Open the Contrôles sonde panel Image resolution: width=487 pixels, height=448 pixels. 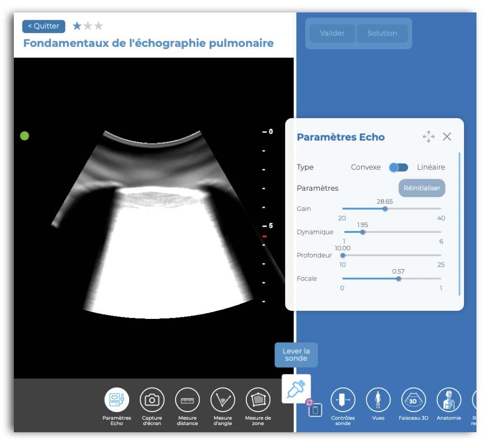tap(343, 400)
